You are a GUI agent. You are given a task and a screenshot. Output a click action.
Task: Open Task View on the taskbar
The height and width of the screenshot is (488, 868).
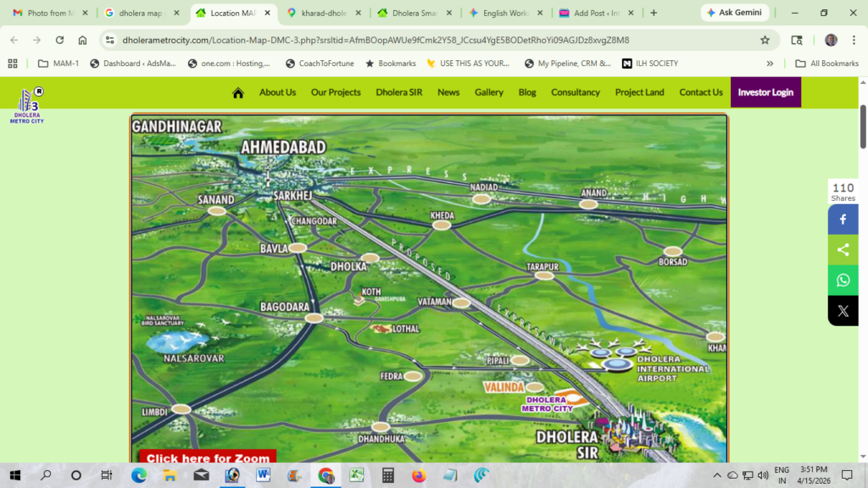[x=106, y=475]
